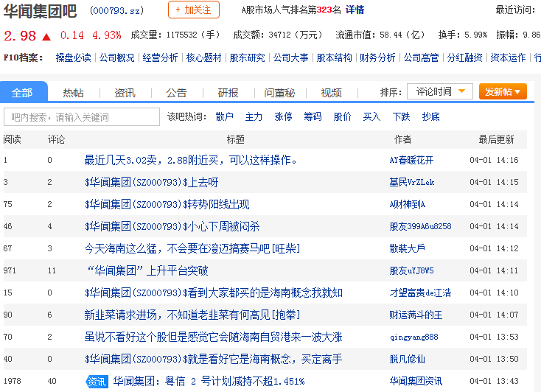The height and width of the screenshot is (392, 541).
Task: Open the 财务分析 F10 link
Action: click(377, 57)
